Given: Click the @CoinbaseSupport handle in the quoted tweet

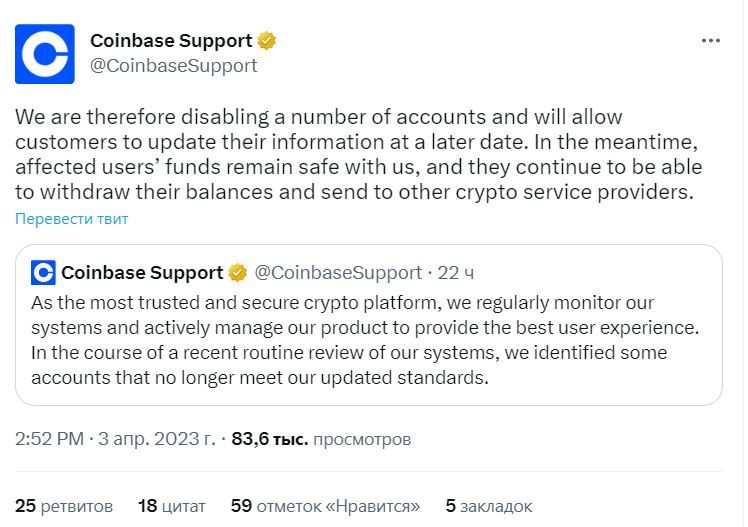Looking at the screenshot, I should (338, 273).
